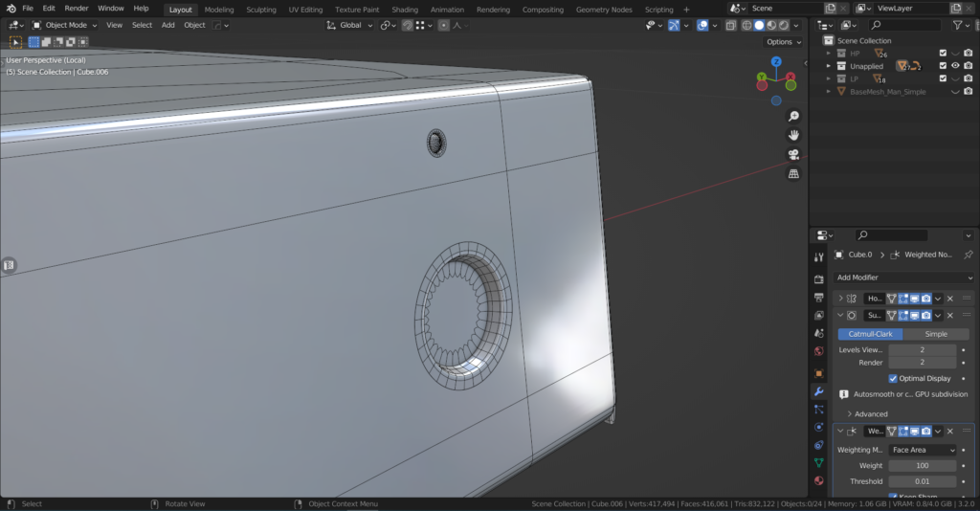Click the viewport Options button
The image size is (980, 511).
(x=783, y=42)
